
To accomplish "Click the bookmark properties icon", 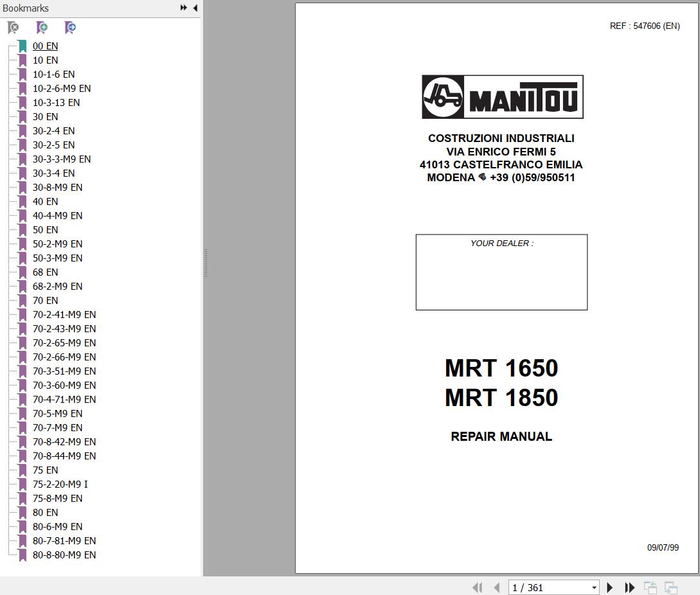I will pyautogui.click(x=70, y=28).
